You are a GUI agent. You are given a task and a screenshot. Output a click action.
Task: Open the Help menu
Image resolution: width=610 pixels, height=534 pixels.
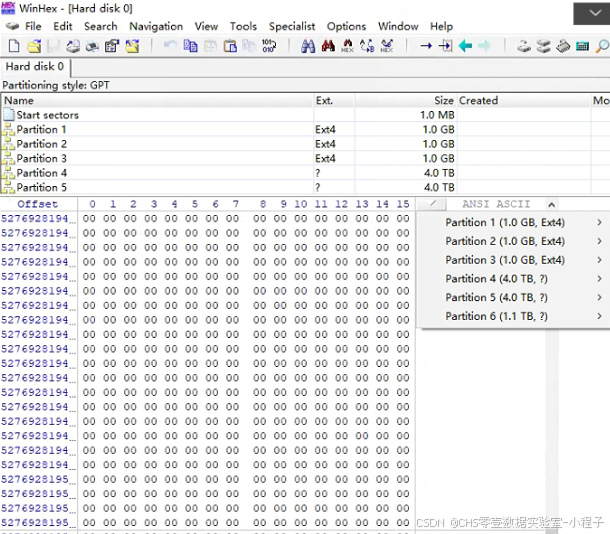(441, 26)
